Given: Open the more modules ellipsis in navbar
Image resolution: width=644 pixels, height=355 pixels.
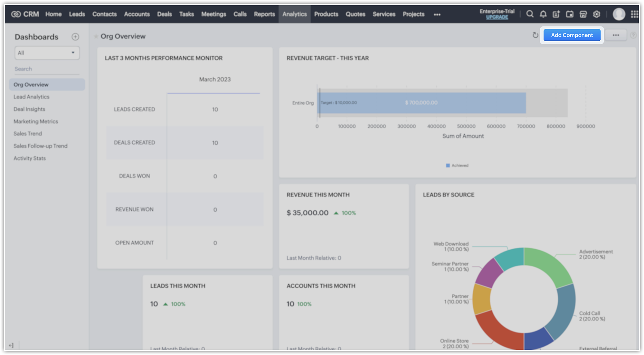Looking at the screenshot, I should click(437, 14).
